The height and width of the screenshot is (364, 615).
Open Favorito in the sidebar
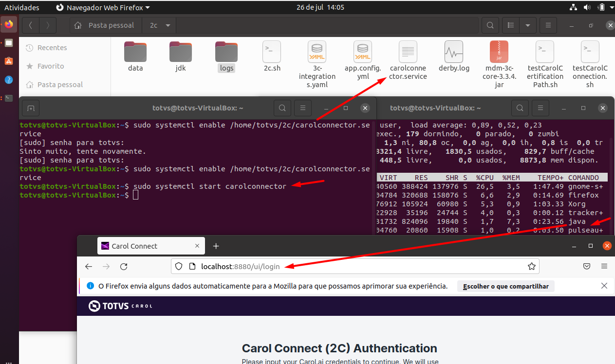click(51, 66)
